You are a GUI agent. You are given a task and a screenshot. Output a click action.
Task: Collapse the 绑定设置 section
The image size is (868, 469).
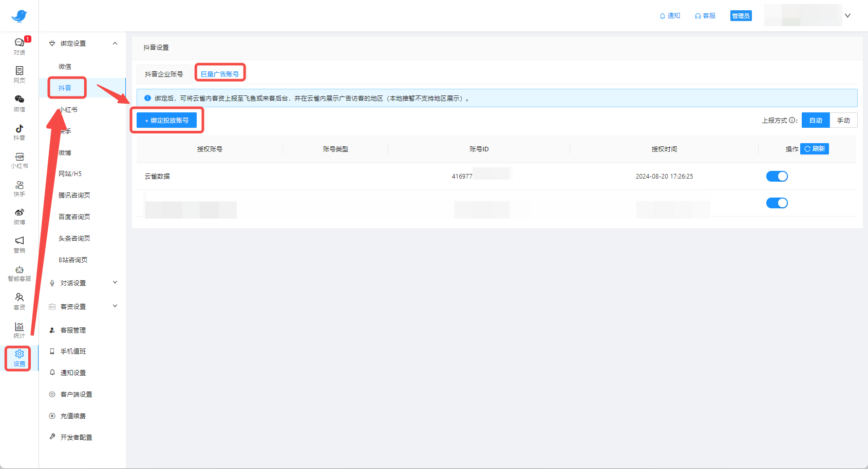tap(115, 44)
